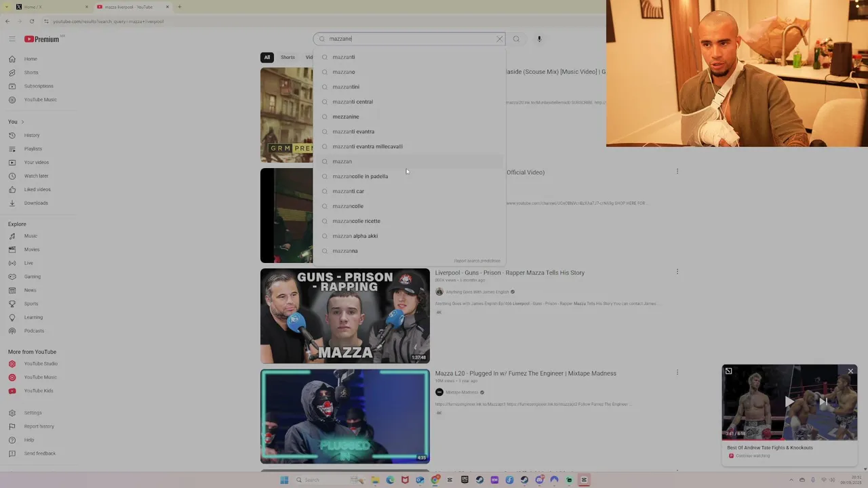Skip to next video in miniplayer
The height and width of the screenshot is (488, 868).
[823, 402]
